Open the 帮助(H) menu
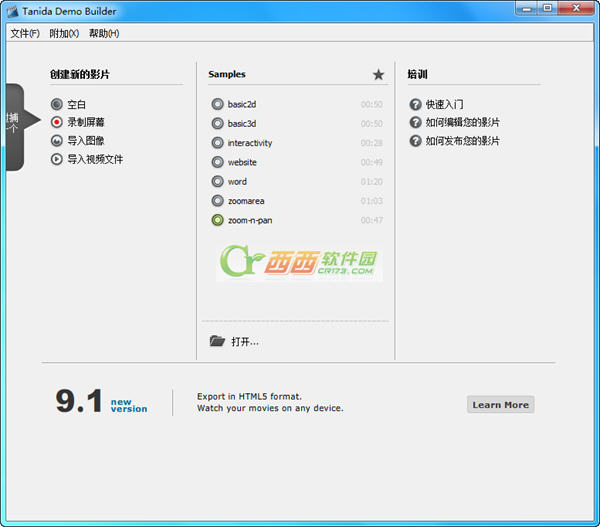Image resolution: width=600 pixels, height=527 pixels. click(104, 33)
